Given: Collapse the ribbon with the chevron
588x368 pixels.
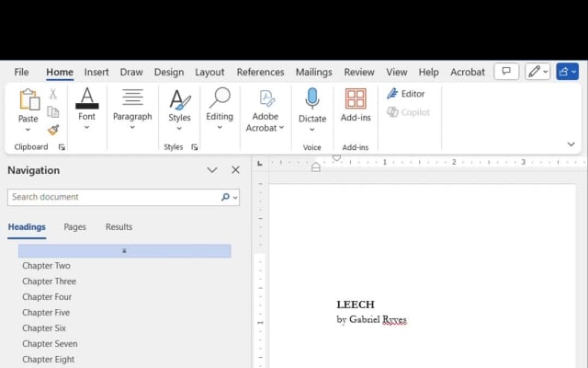Looking at the screenshot, I should [571, 144].
